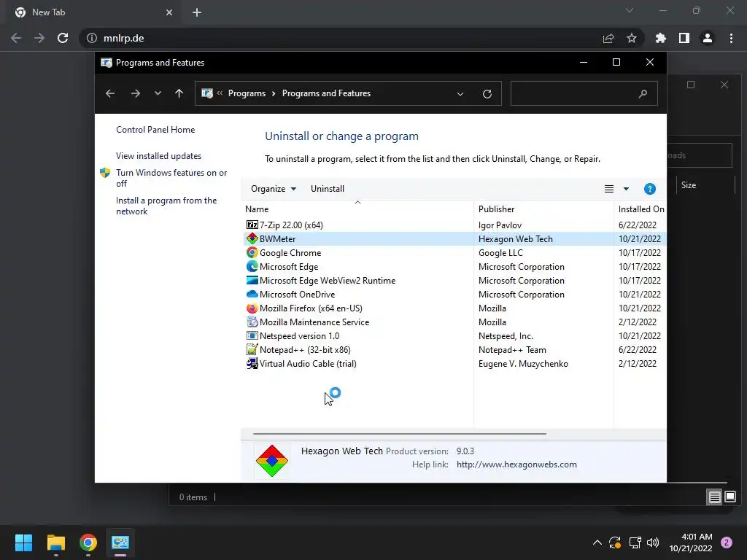Open Chrome side panel icon
Viewport: 747px width, 560px height.
point(684,38)
